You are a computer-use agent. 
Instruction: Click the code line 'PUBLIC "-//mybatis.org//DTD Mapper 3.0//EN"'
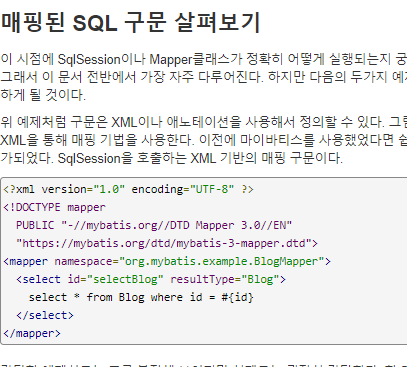[154, 225]
